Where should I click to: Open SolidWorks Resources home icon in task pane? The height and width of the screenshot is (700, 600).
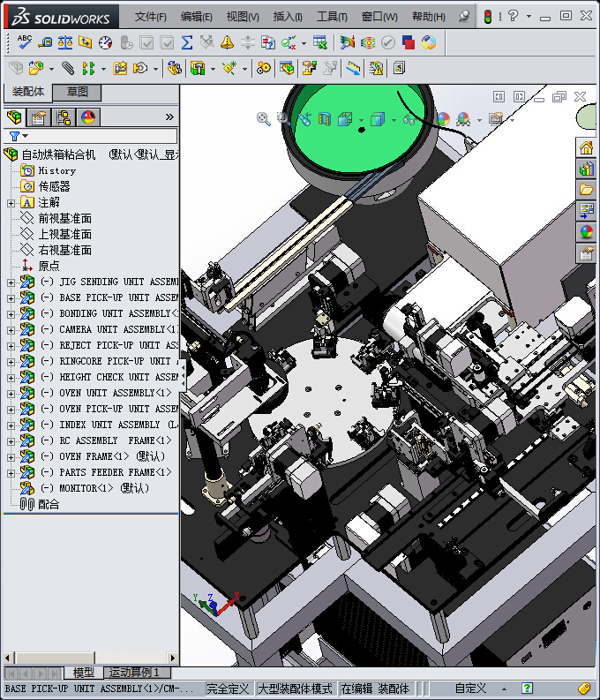coord(586,147)
